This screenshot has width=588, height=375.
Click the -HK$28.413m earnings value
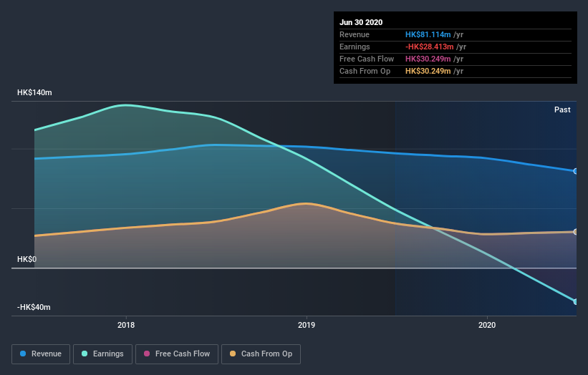(430, 47)
